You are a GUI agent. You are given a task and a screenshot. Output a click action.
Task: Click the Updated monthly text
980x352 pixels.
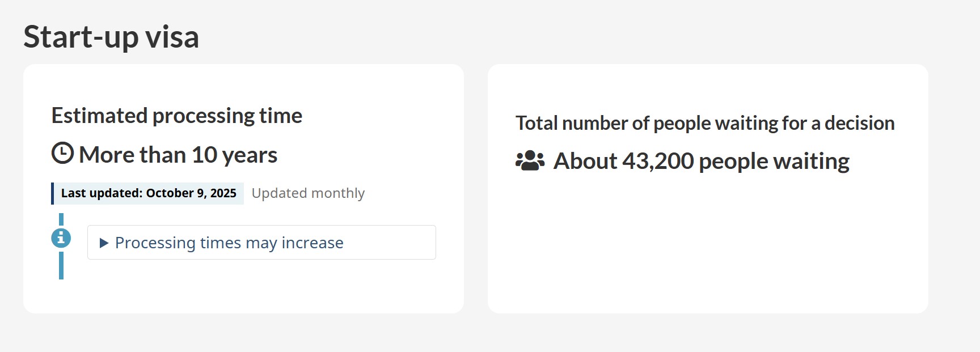308,193
